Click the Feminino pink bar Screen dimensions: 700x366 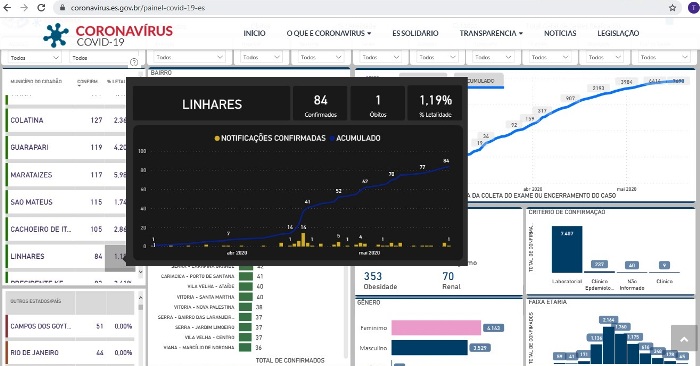click(436, 328)
